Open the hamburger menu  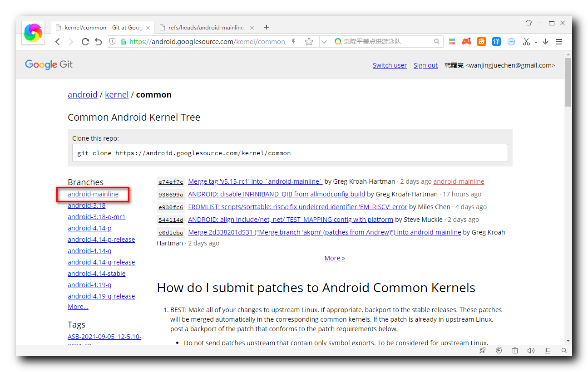559,41
